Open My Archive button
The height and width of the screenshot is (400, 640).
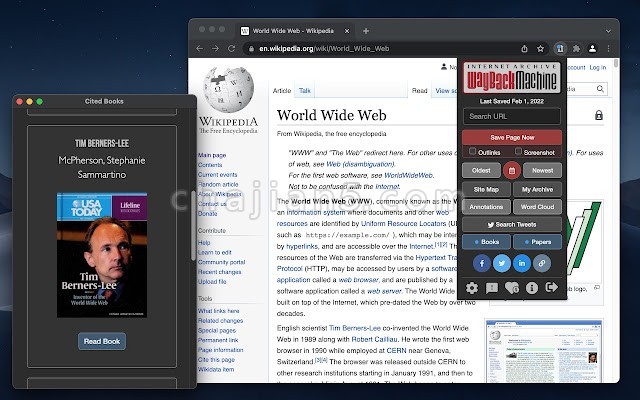pyautogui.click(x=537, y=190)
